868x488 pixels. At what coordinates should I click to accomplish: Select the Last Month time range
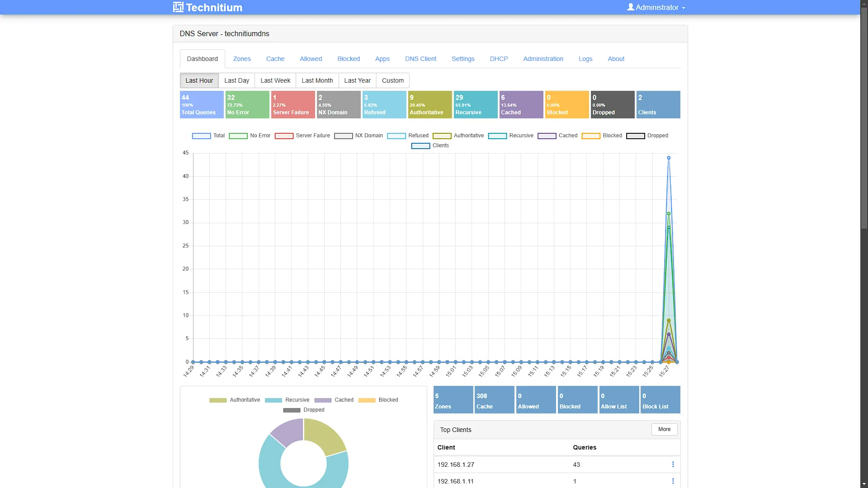pos(317,80)
